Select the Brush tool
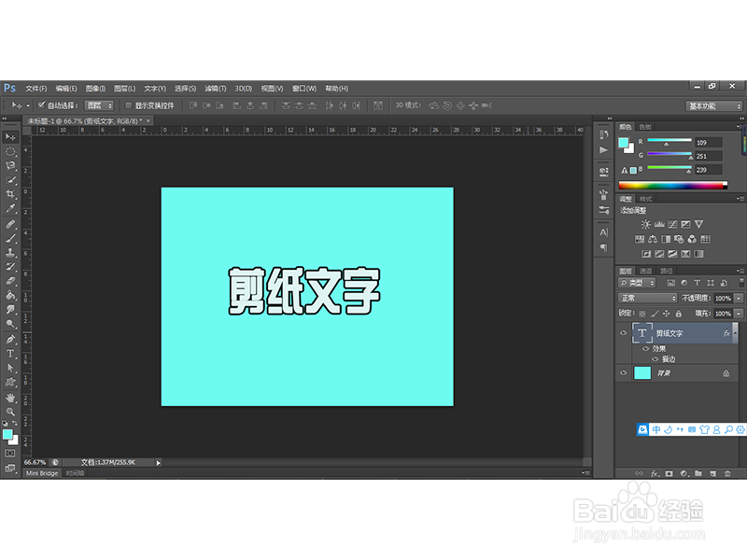747x560 pixels. pos(10,239)
